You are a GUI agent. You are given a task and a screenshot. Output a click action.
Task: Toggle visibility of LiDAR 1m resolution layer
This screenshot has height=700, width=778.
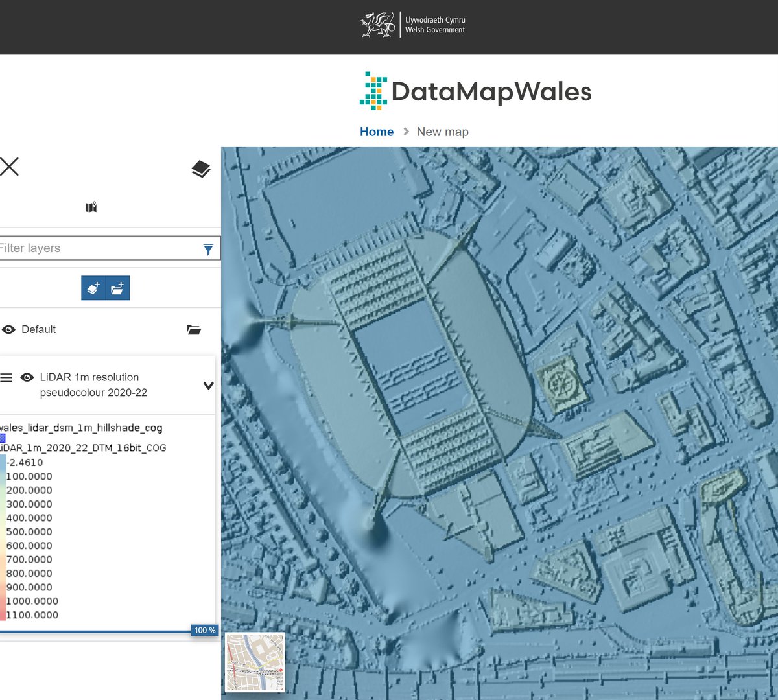(x=27, y=377)
